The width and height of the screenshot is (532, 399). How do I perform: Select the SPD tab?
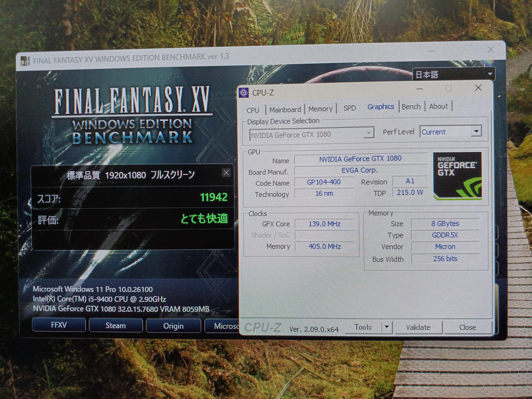pos(350,108)
